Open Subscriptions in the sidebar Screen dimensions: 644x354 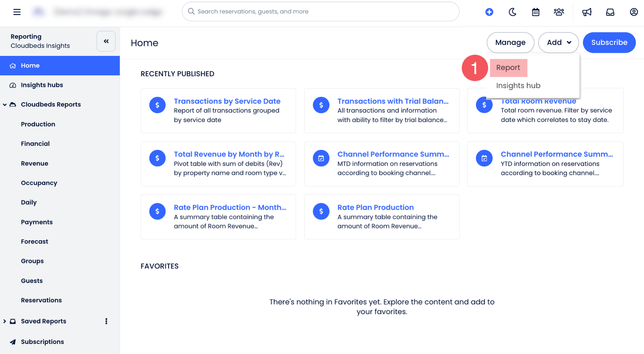[42, 342]
